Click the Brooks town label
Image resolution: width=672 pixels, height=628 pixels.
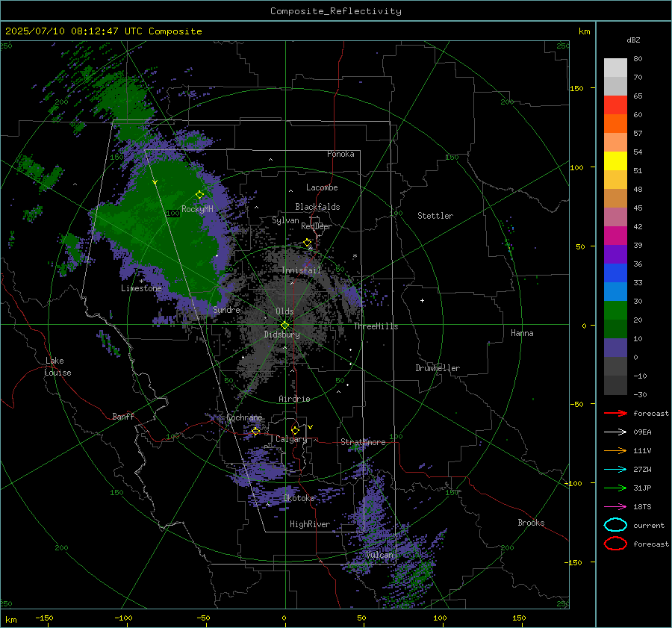pos(531,523)
